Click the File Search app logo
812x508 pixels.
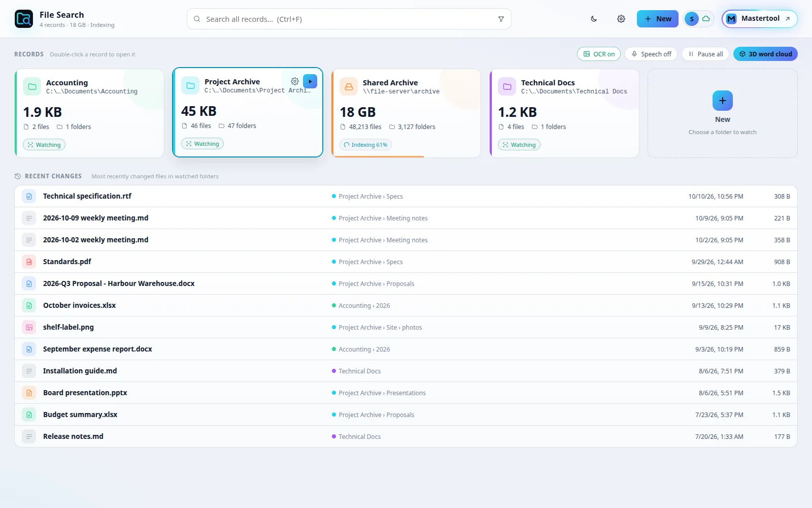click(x=24, y=19)
